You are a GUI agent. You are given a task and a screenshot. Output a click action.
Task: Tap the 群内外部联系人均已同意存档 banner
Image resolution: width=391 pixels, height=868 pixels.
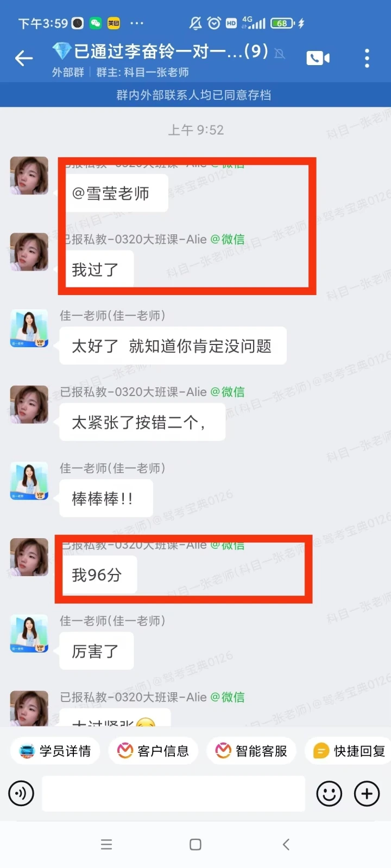pyautogui.click(x=194, y=95)
